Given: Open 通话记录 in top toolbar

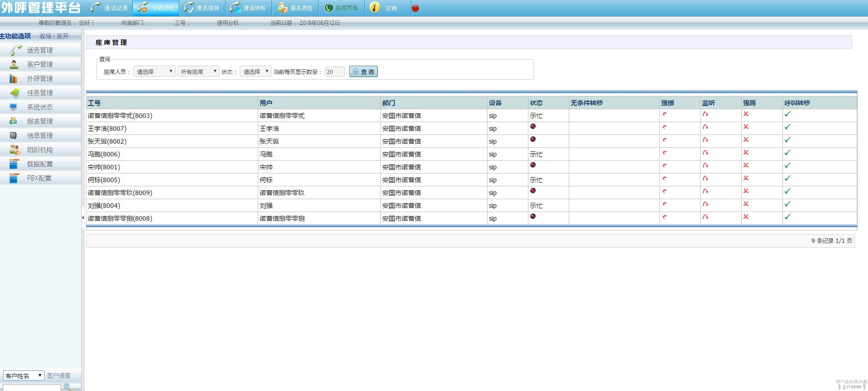Looking at the screenshot, I should point(109,8).
